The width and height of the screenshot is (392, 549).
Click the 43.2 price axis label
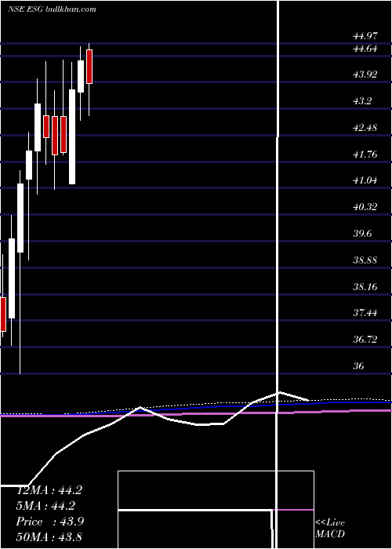[x=363, y=101]
